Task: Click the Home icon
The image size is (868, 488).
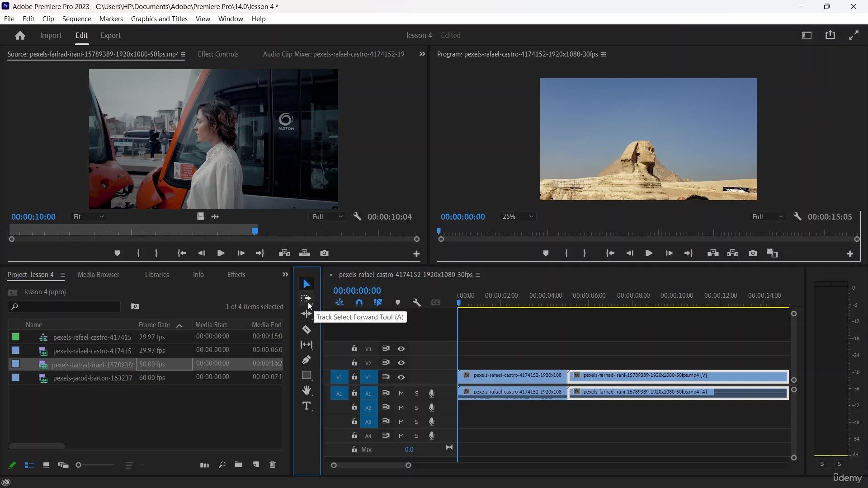Action: pos(20,35)
